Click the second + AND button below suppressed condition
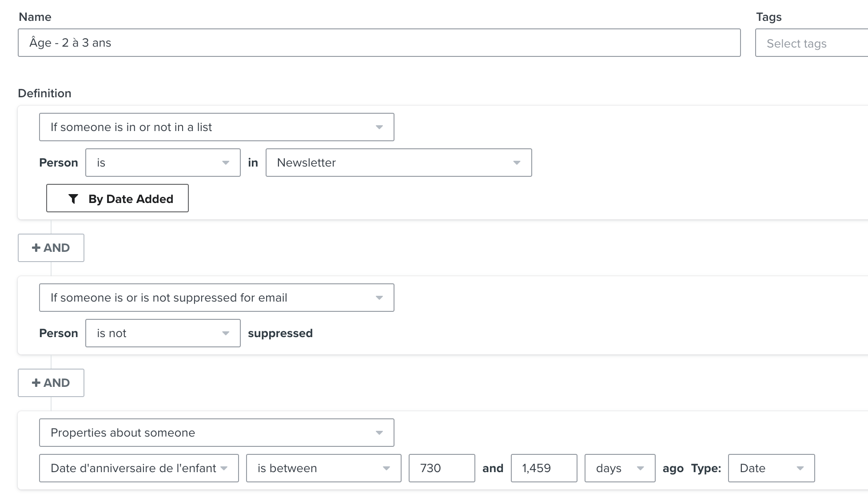This screenshot has width=868, height=501. tap(51, 383)
